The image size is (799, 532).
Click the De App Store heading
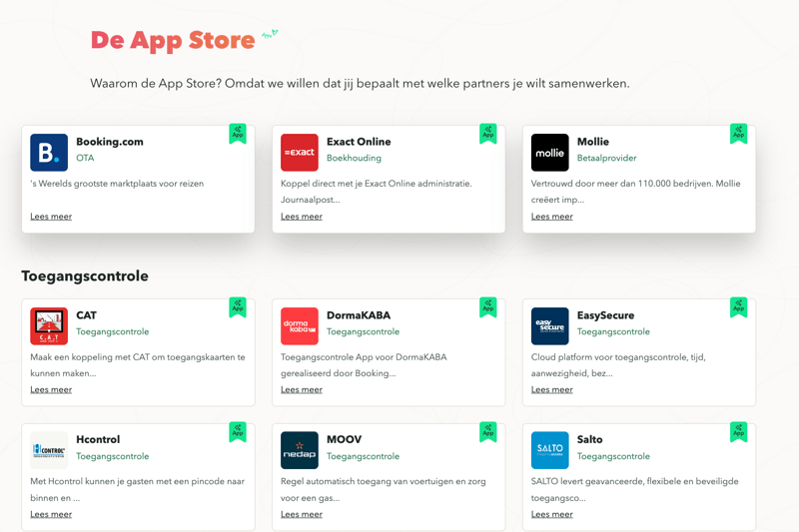tap(173, 41)
